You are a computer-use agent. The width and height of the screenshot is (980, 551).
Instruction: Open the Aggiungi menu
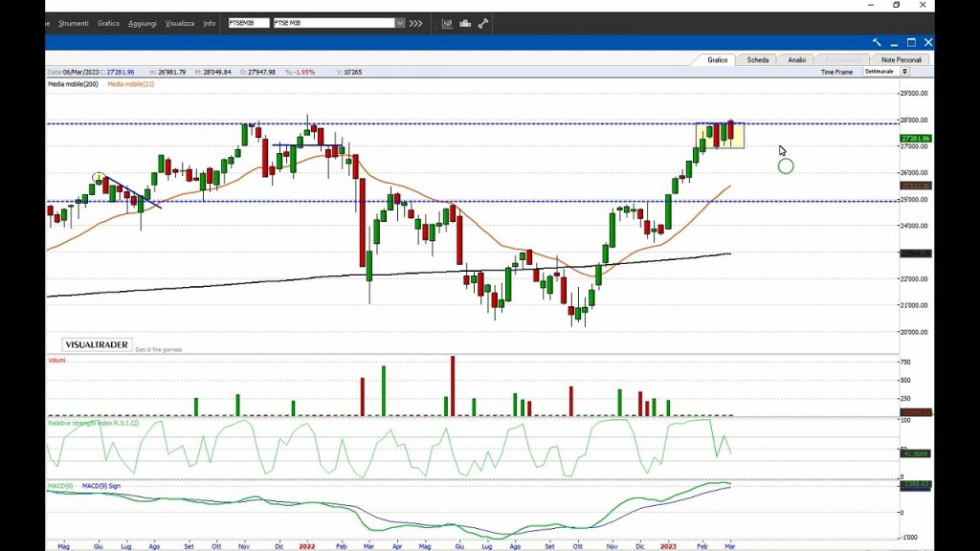(x=143, y=23)
